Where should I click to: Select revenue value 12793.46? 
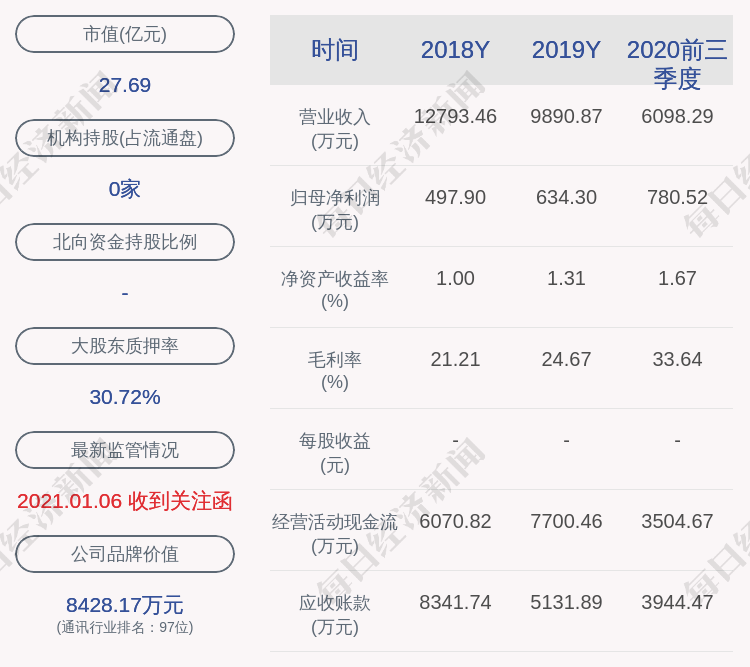[455, 116]
